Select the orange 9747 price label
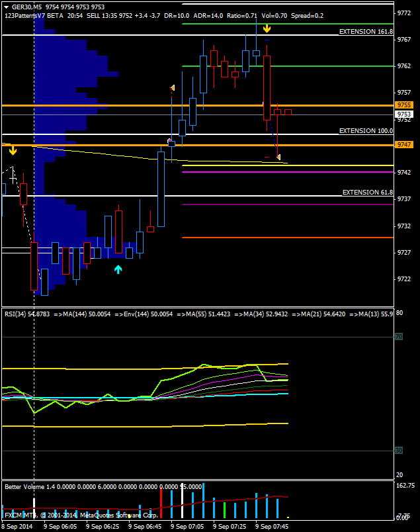The width and height of the screenshot is (420, 532). coord(404,144)
